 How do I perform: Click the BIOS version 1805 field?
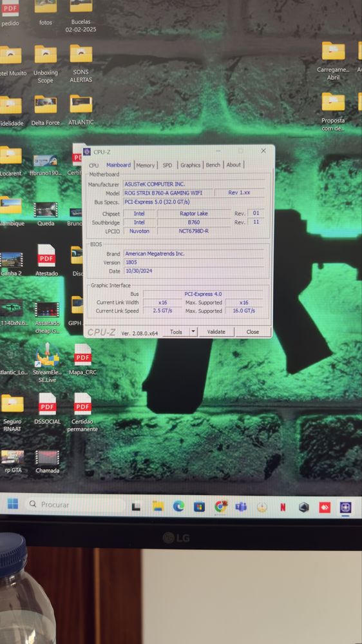click(194, 262)
